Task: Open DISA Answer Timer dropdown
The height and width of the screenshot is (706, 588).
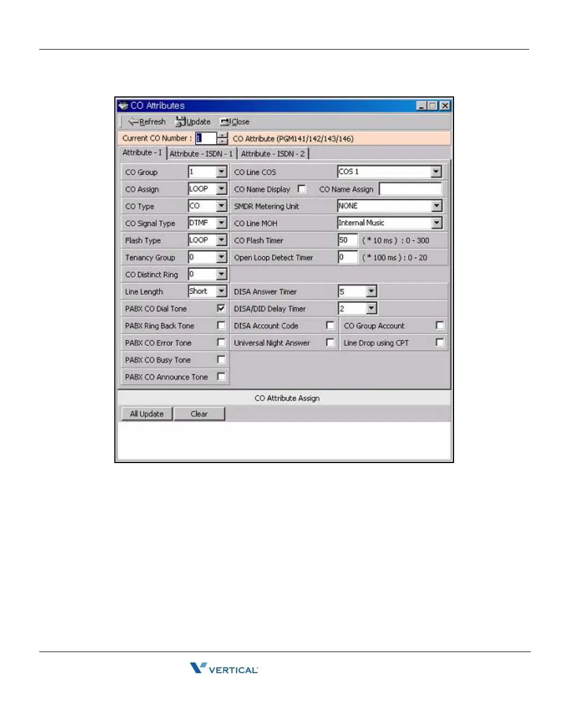Action: tap(371, 291)
